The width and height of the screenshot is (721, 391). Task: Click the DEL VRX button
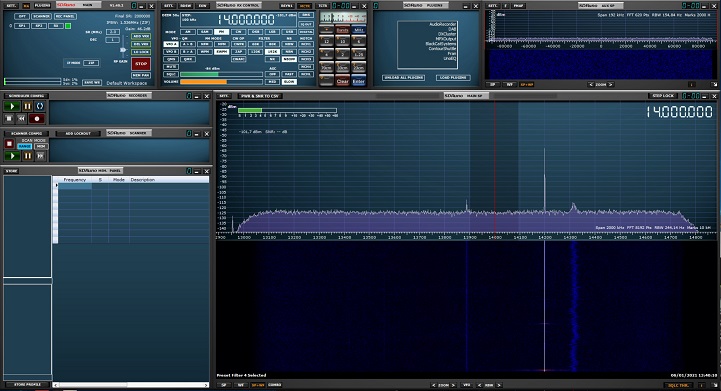point(141,44)
